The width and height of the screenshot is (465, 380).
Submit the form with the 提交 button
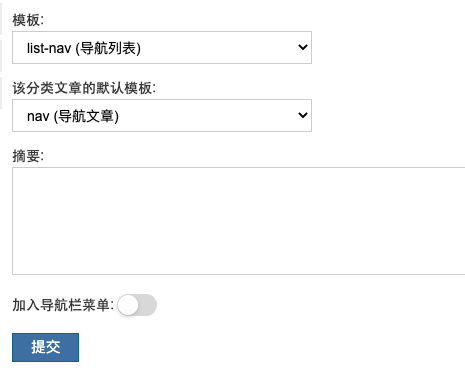45,347
